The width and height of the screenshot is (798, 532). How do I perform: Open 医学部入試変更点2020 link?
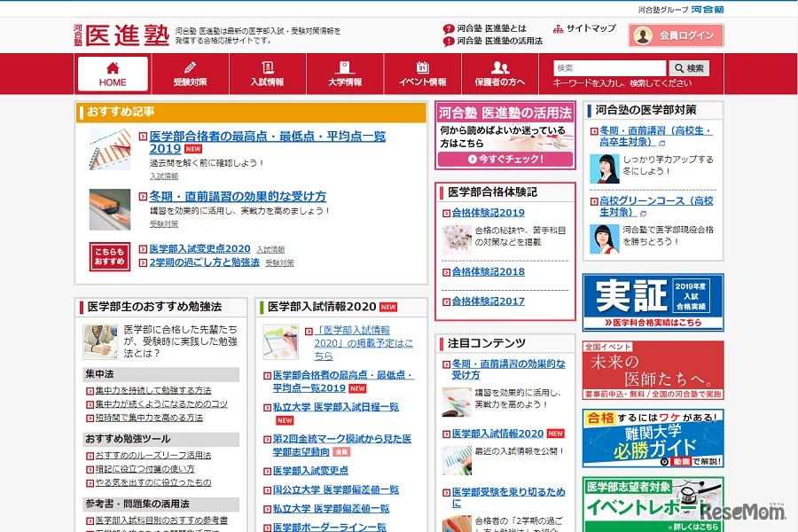[199, 248]
